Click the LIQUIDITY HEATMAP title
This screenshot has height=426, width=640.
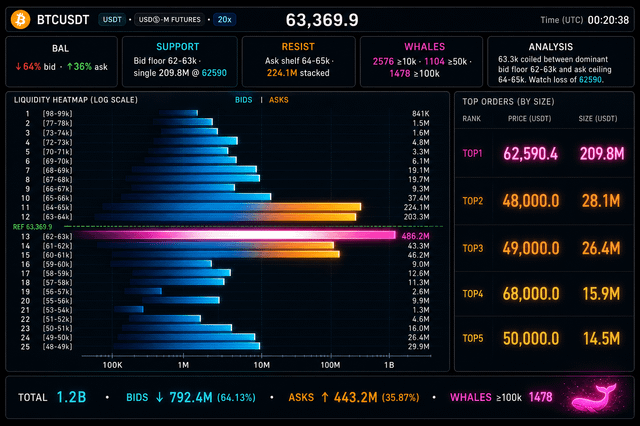(x=76, y=100)
